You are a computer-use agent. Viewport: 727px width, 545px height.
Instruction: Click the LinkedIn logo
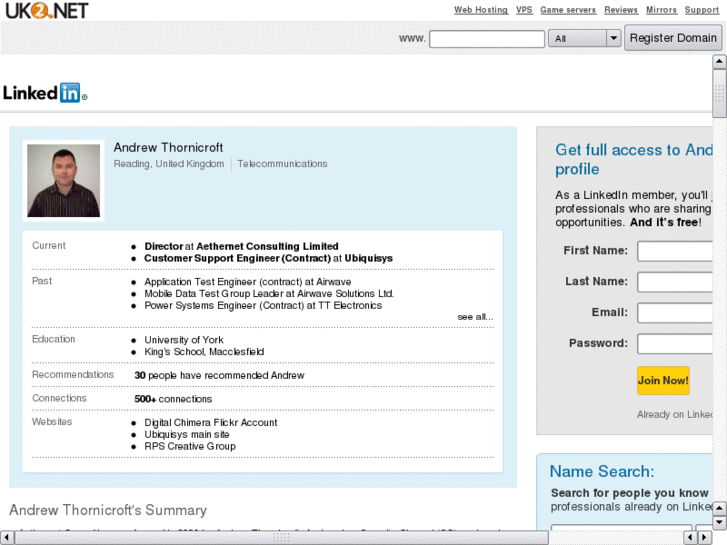(x=45, y=93)
